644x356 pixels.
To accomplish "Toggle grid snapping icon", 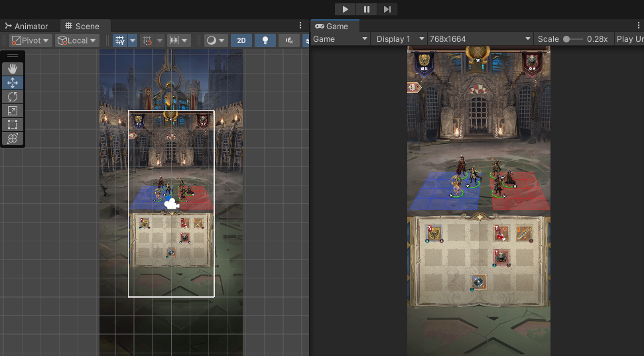I will [147, 40].
